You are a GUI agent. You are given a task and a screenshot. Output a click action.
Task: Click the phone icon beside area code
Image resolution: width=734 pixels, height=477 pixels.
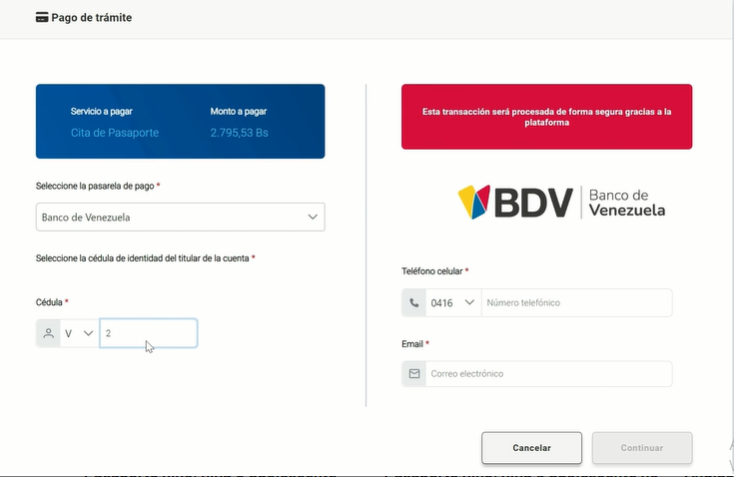[414, 303]
